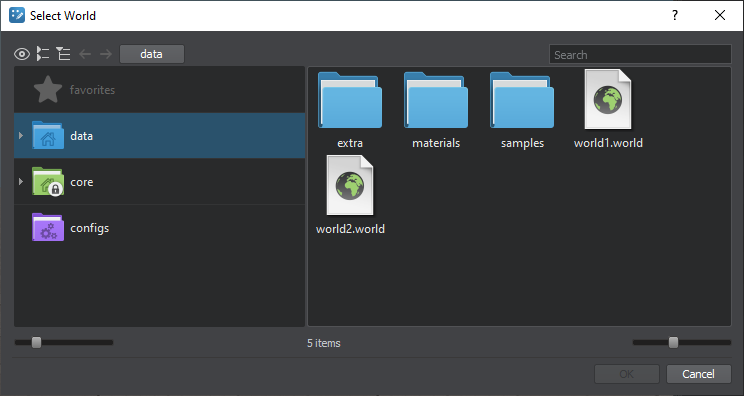Click the Cancel button

(698, 374)
